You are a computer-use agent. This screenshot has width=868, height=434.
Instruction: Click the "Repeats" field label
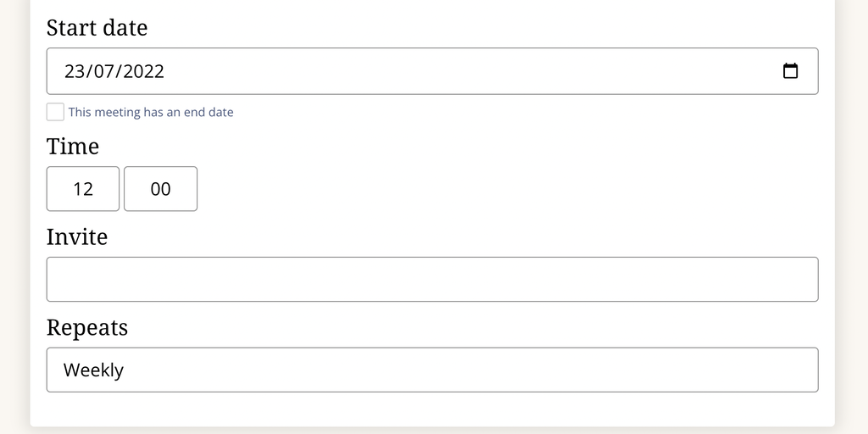(87, 327)
